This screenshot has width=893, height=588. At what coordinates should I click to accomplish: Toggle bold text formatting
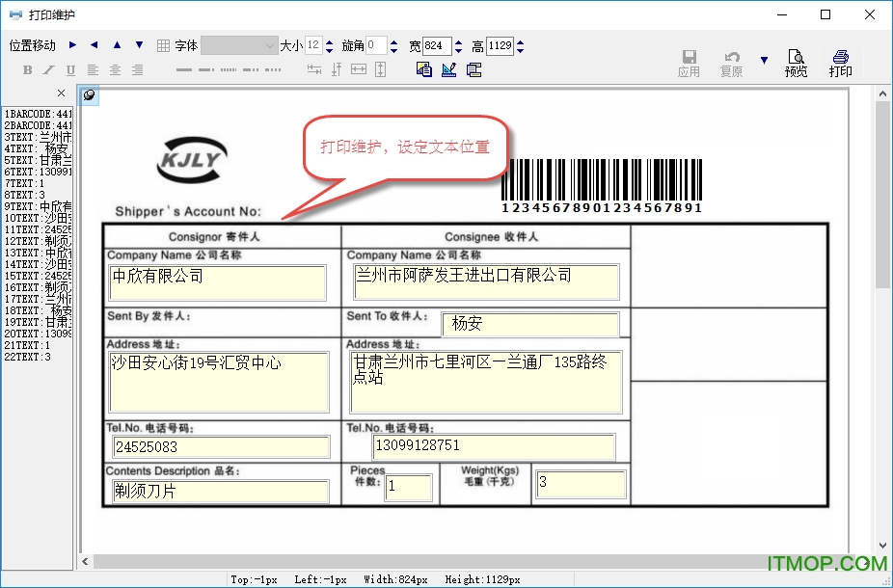[x=27, y=69]
